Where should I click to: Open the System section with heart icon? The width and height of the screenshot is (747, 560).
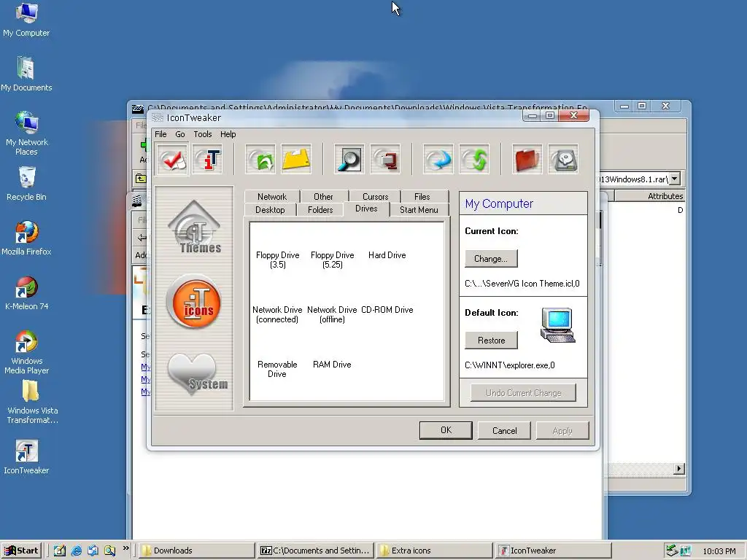[x=197, y=373]
